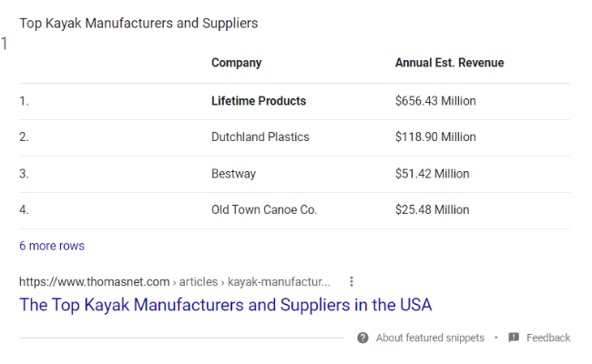Click the $656.43 Million revenue value
This screenshot has height=364, width=592.
pyautogui.click(x=435, y=101)
